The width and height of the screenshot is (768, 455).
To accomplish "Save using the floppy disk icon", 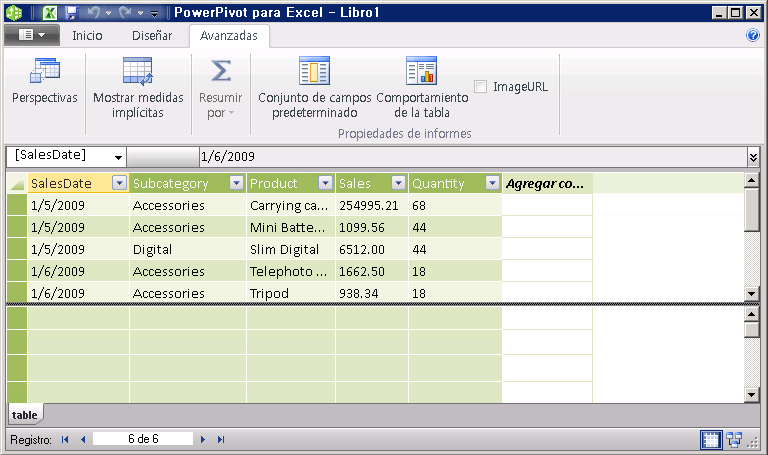I will [x=72, y=12].
